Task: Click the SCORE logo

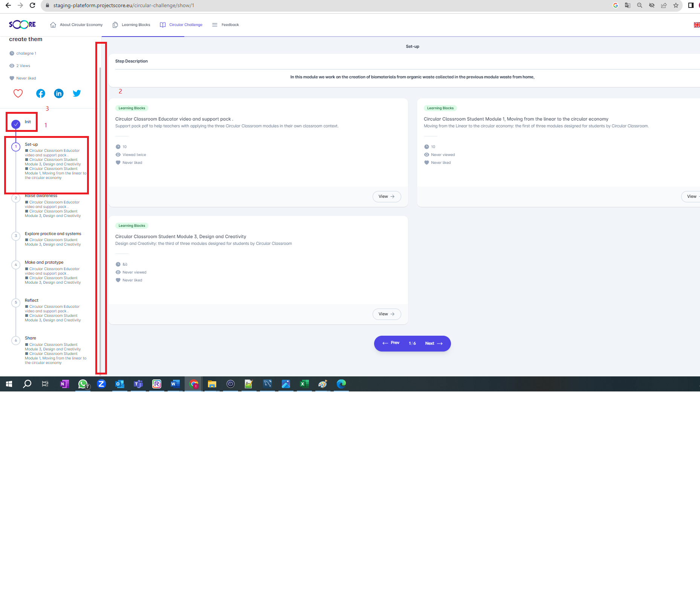Action: pyautogui.click(x=22, y=25)
